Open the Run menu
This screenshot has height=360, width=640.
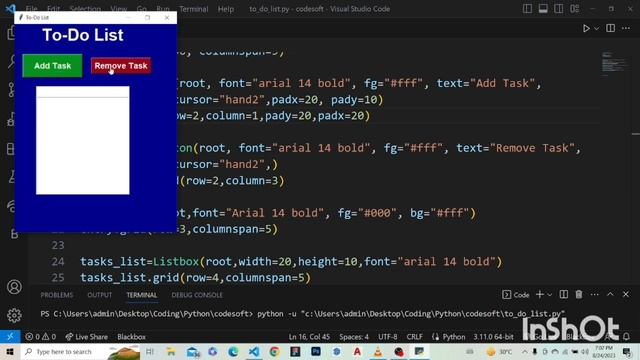[x=163, y=9]
